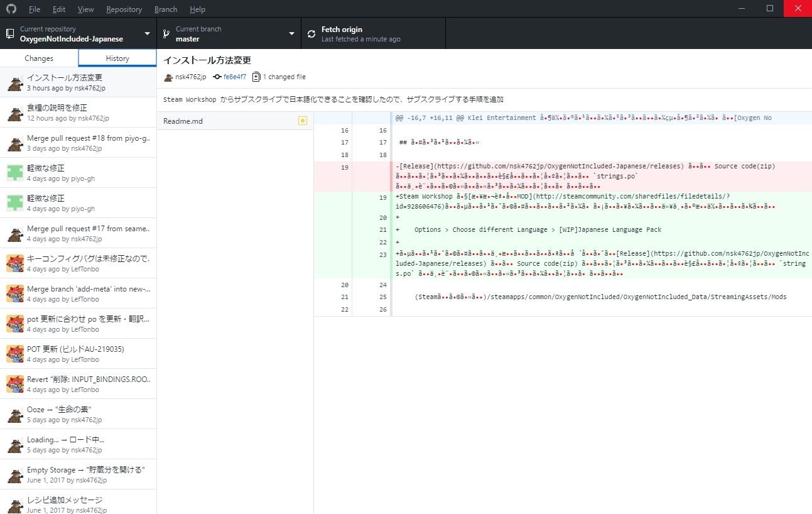Click avatar on キーコンフィグバグ commit
Viewport: 812px width, 514px height.
click(x=15, y=263)
